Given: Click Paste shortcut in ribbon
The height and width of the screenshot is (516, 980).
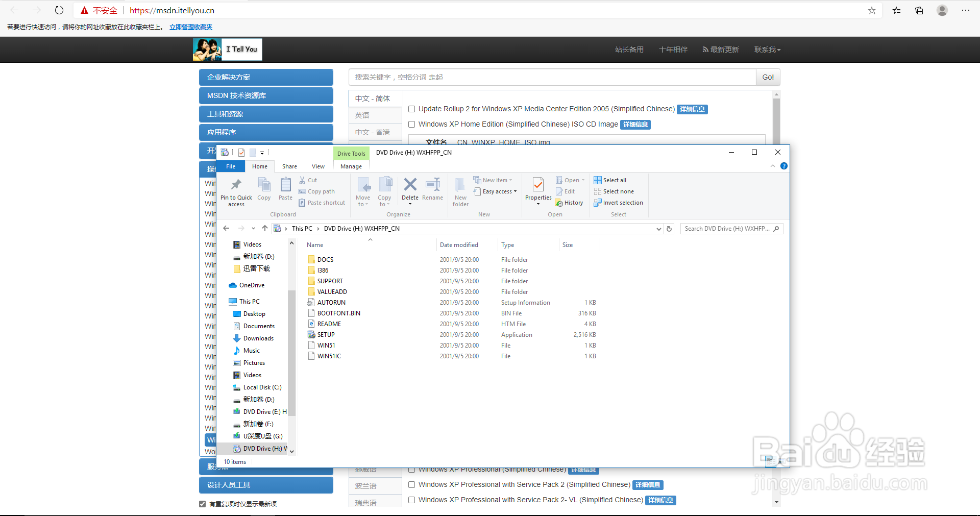Looking at the screenshot, I should (322, 203).
